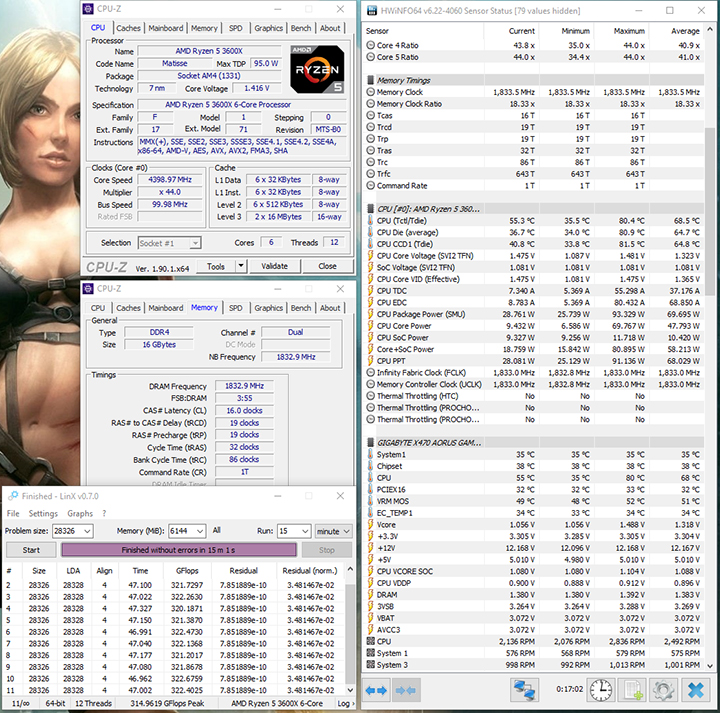Click the upper CPU-Z title bar icon
The image size is (720, 713).
(x=88, y=9)
